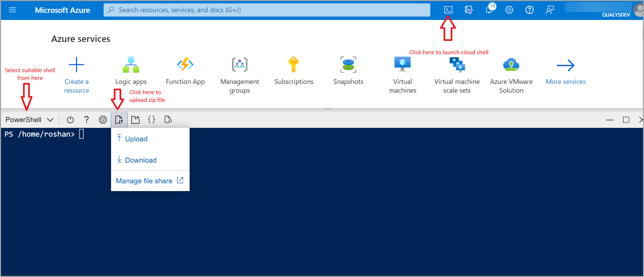Restart Cloud Shell with the power icon
The height and width of the screenshot is (277, 644).
pyautogui.click(x=70, y=120)
